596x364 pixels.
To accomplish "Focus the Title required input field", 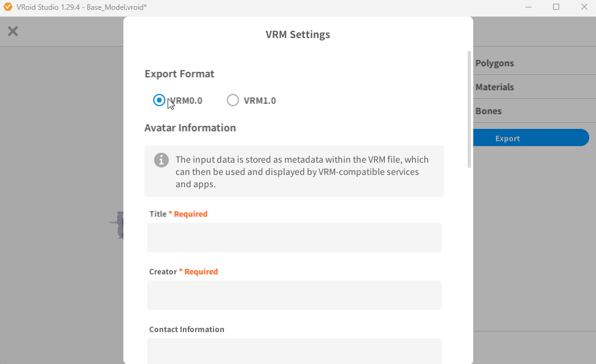I will coord(294,238).
